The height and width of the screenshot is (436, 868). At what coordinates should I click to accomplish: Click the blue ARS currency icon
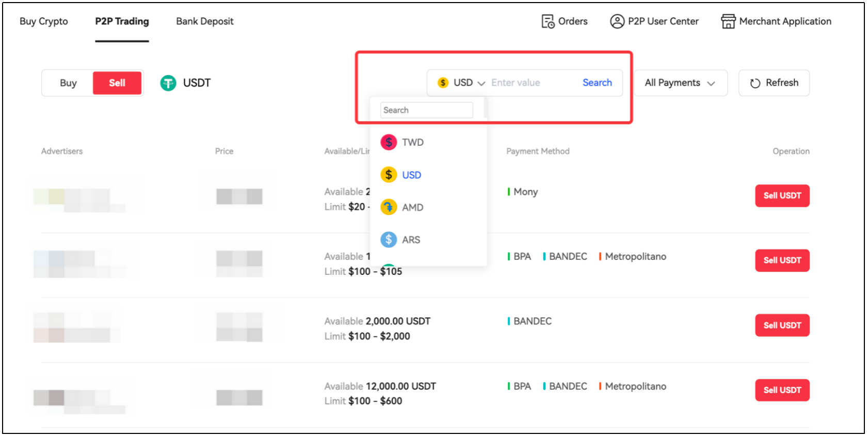click(389, 240)
